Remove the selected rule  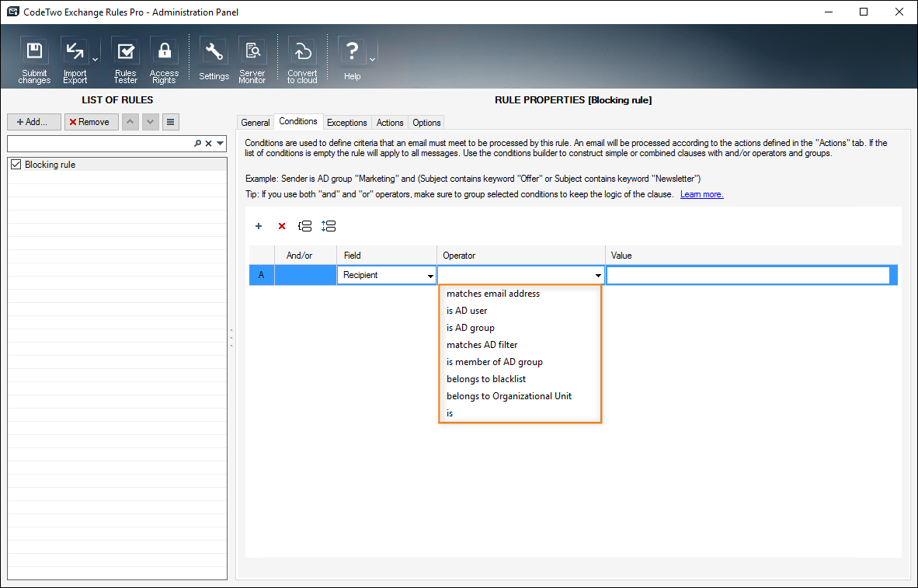click(x=92, y=122)
